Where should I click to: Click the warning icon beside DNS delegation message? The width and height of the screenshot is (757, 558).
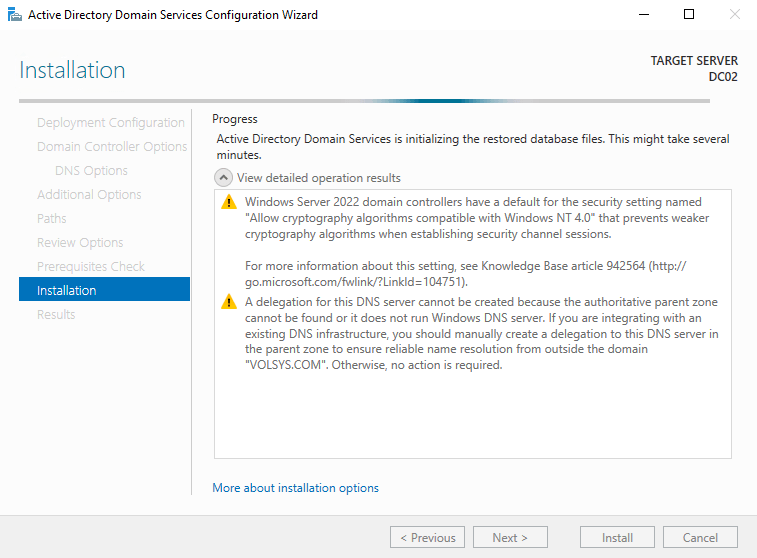(x=229, y=302)
